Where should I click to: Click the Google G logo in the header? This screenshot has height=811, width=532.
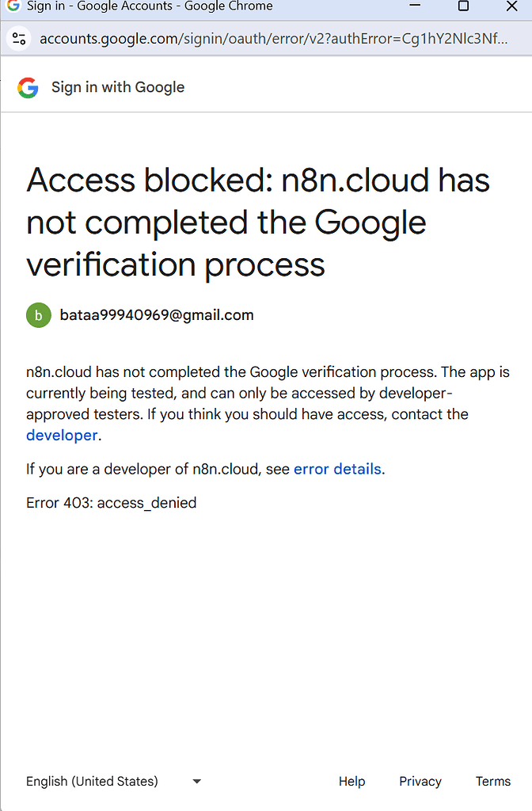click(x=28, y=87)
